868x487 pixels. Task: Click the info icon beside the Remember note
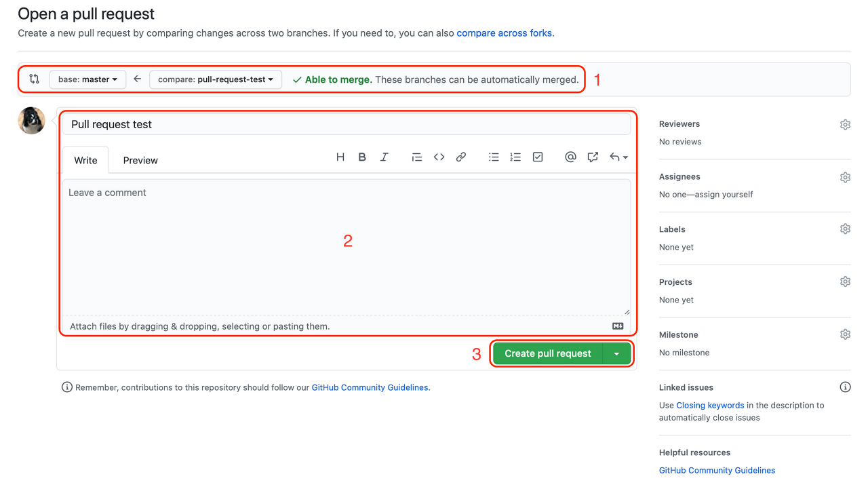click(66, 387)
